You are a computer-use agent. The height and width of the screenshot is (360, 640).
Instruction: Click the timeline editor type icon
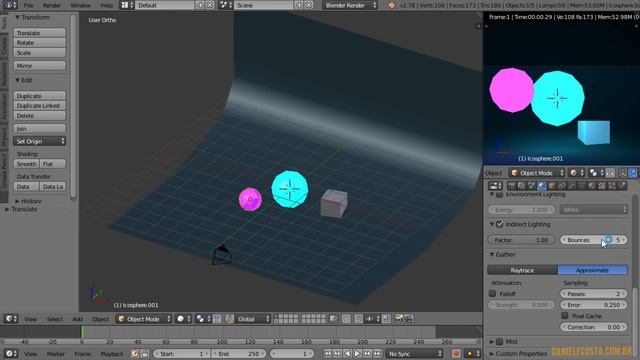[10, 353]
